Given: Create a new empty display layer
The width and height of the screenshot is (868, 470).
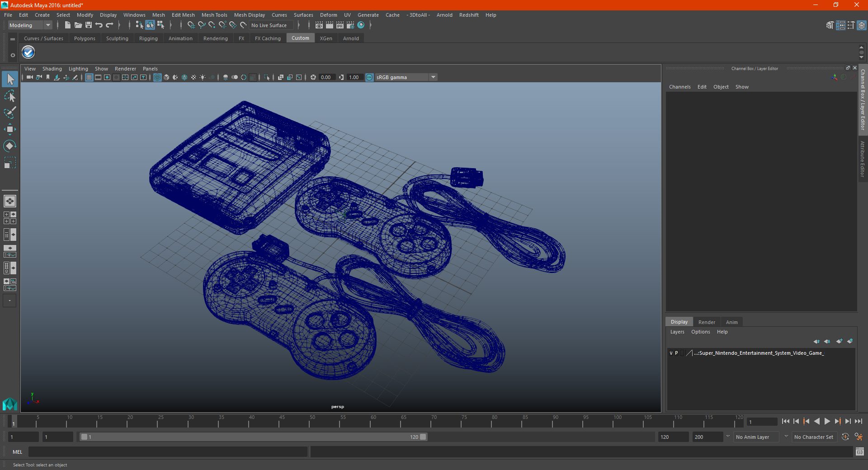Looking at the screenshot, I should point(840,341).
